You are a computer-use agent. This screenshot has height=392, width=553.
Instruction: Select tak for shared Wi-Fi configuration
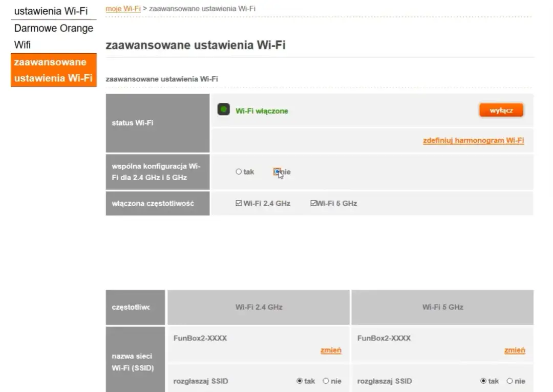[238, 171]
